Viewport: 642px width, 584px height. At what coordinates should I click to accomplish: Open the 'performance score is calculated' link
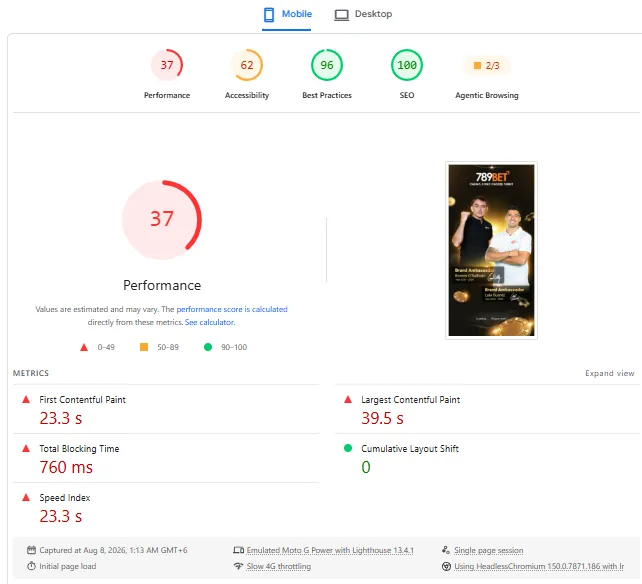tap(232, 309)
